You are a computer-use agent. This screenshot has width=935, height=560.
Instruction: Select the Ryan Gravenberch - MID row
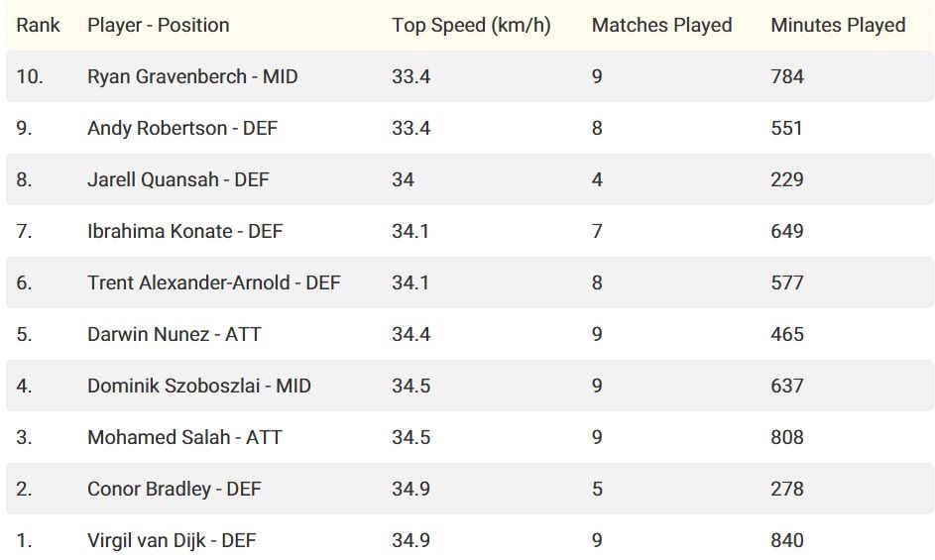click(x=470, y=76)
